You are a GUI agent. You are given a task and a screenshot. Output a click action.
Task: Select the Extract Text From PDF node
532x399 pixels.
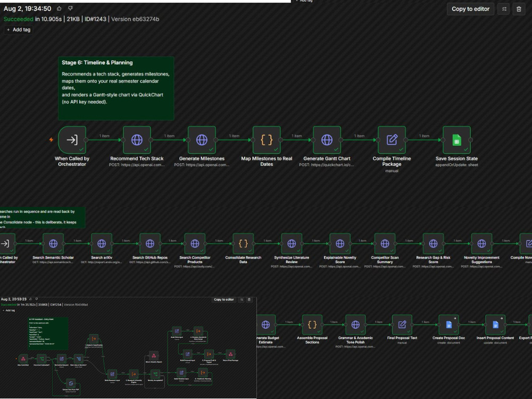71,384
